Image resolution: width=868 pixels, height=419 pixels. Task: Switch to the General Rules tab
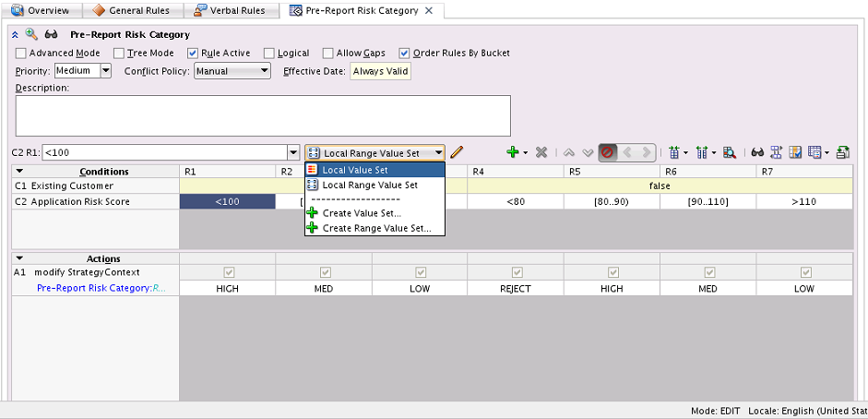pos(131,10)
